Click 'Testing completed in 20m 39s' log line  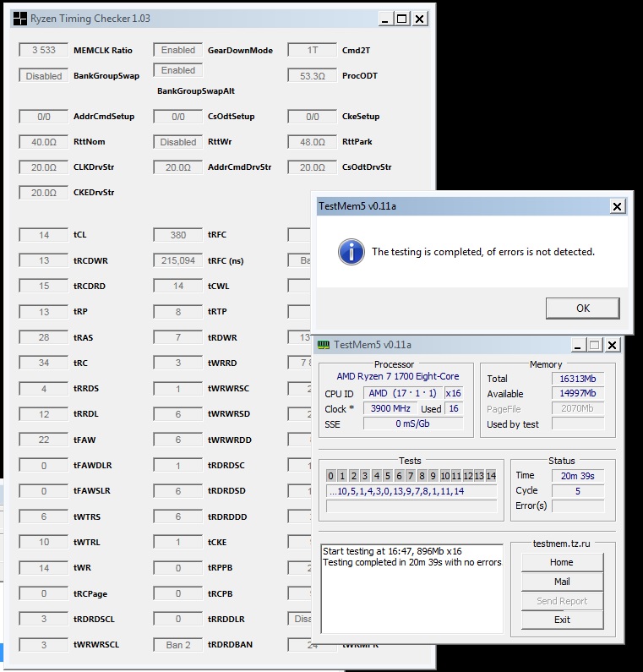411,562
